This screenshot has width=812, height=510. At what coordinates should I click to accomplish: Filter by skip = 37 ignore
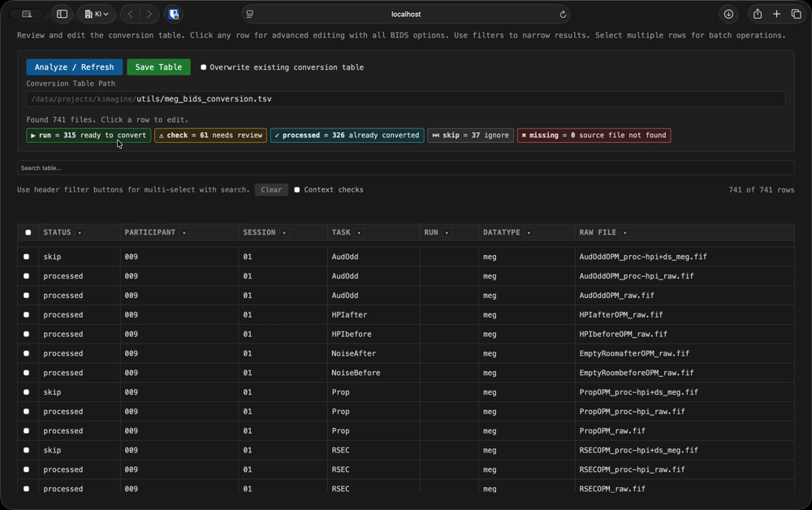[x=471, y=135]
